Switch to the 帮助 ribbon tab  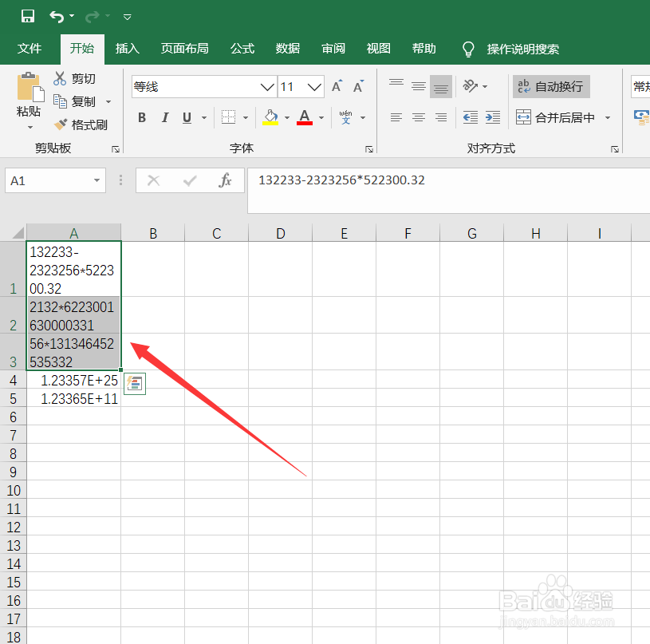click(x=423, y=49)
